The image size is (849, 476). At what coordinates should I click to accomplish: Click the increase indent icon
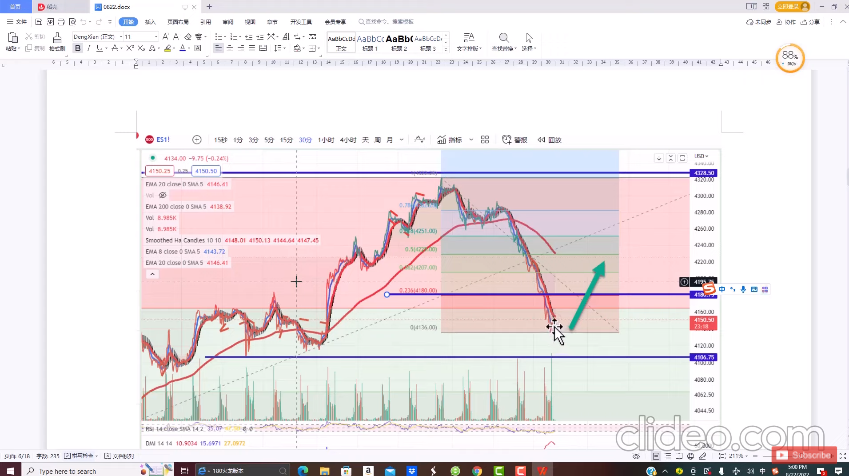point(260,37)
